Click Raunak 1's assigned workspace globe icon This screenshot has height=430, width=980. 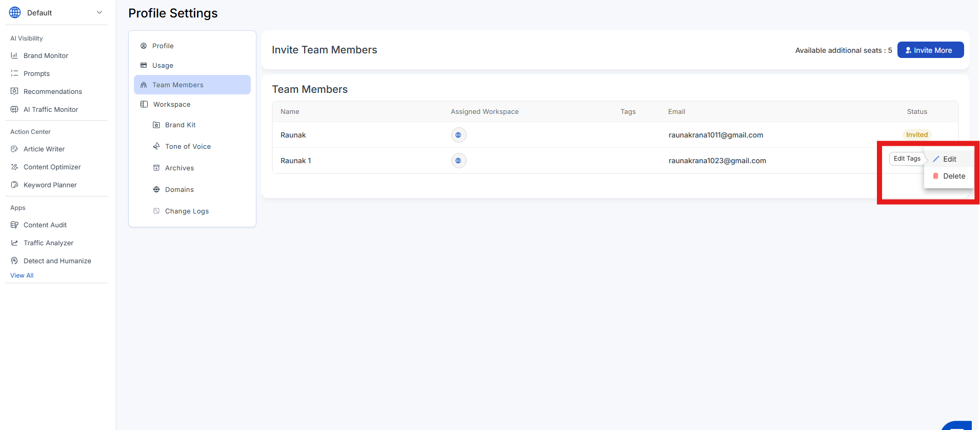click(458, 161)
